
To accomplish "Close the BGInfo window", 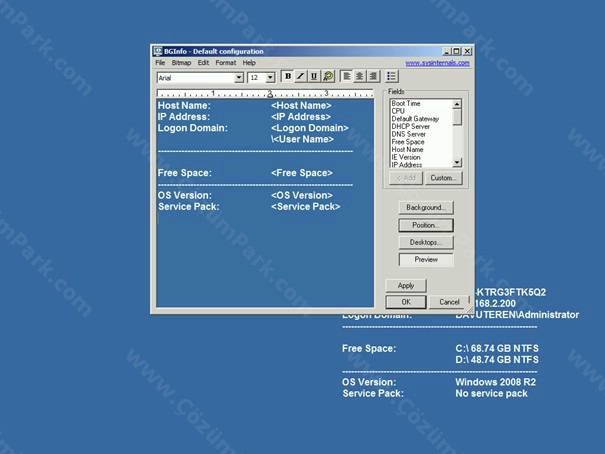I will pyautogui.click(x=467, y=51).
